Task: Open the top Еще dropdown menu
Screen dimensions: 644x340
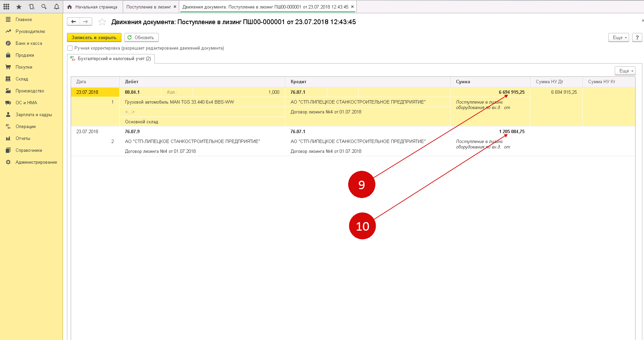Action: (618, 37)
